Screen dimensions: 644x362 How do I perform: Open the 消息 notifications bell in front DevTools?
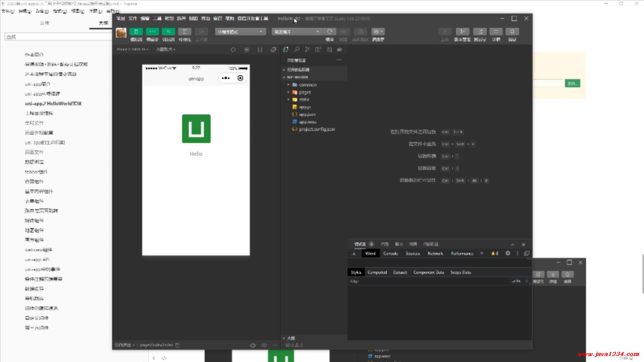click(512, 32)
